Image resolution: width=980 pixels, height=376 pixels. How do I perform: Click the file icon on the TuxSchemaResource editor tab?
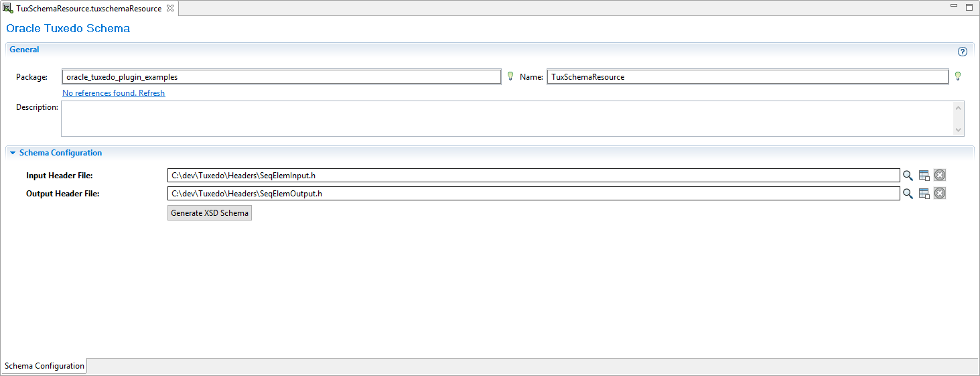(x=8, y=9)
